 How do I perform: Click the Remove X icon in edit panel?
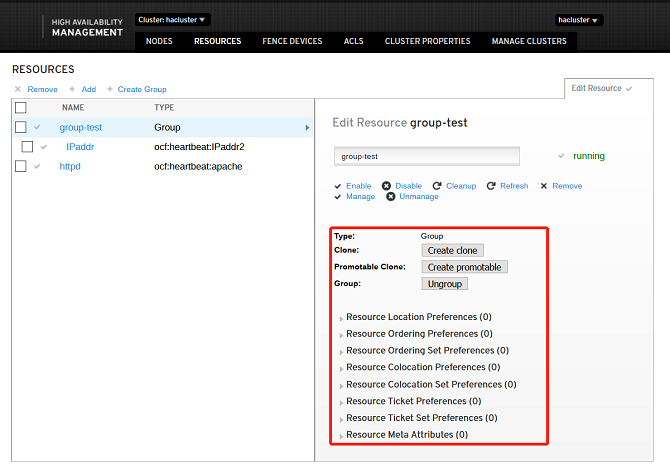[x=544, y=186]
